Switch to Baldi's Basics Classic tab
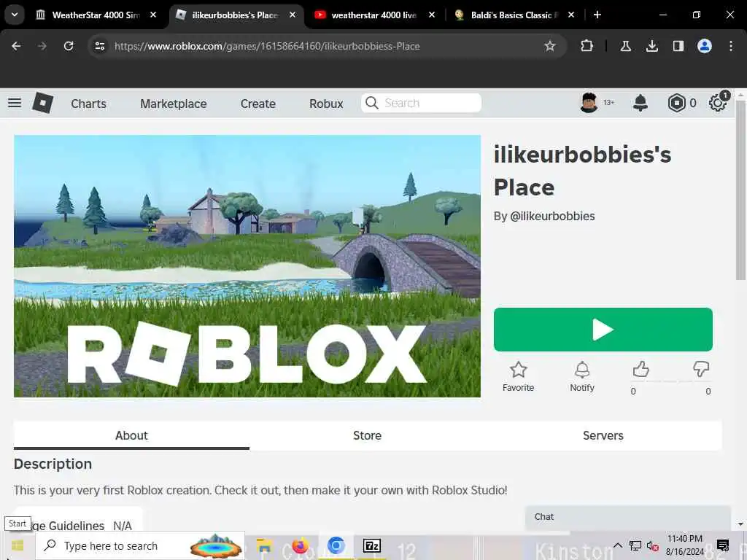This screenshot has width=747, height=560. (514, 15)
